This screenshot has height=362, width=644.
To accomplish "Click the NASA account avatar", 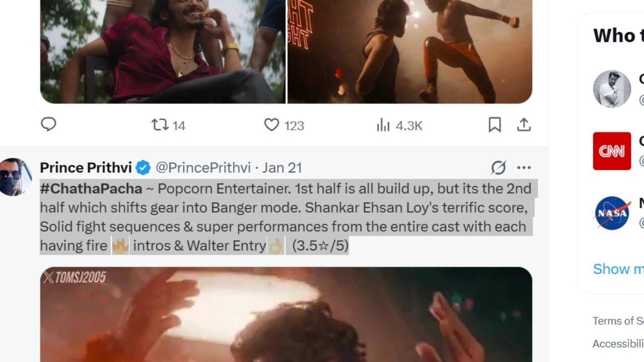I will pos(612,213).
